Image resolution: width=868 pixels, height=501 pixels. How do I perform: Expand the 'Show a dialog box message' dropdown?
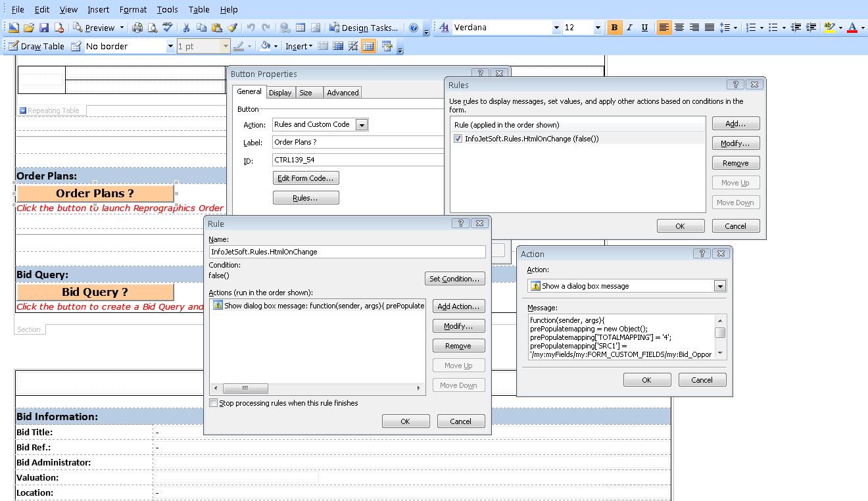tap(720, 286)
